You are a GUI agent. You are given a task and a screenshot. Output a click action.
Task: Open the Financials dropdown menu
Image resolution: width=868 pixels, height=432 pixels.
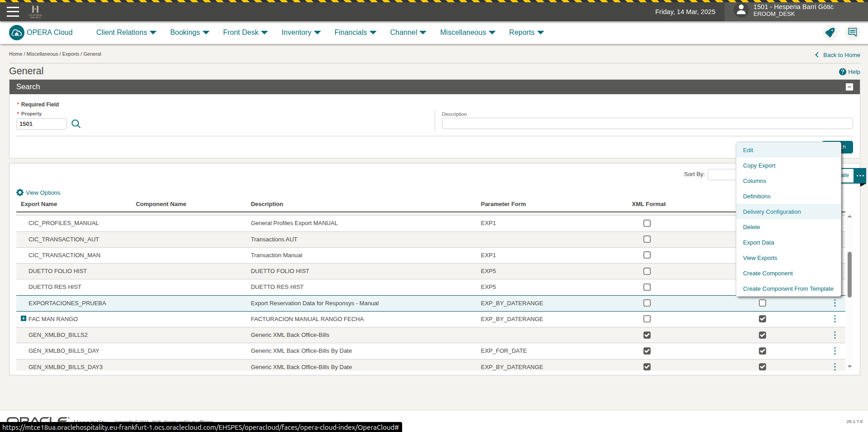(x=355, y=33)
